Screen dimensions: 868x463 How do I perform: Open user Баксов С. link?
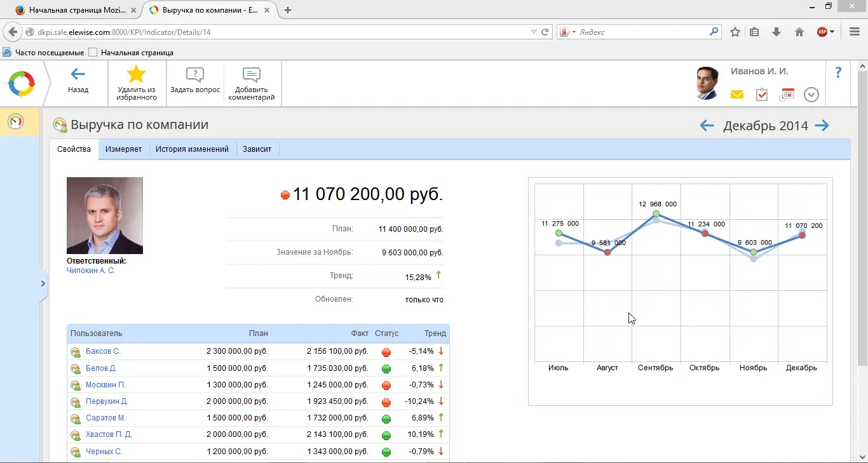pos(103,351)
